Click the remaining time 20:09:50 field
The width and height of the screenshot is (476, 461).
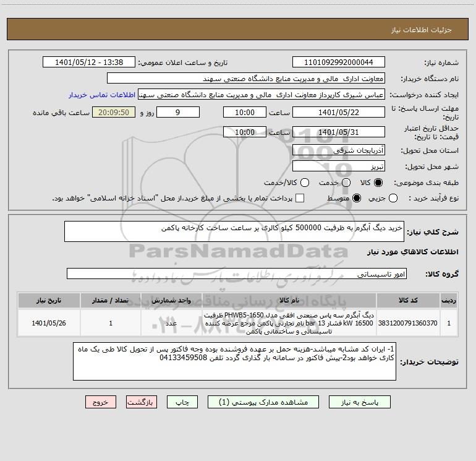click(114, 112)
